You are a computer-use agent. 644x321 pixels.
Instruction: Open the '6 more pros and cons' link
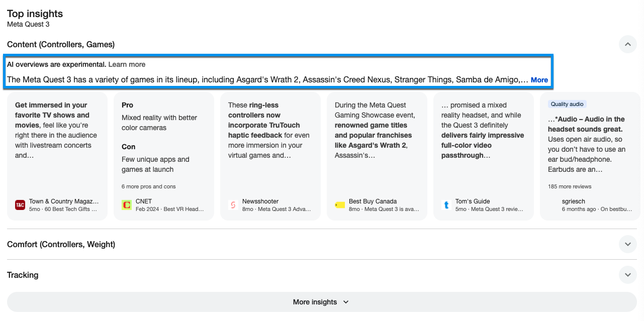pyautogui.click(x=149, y=186)
